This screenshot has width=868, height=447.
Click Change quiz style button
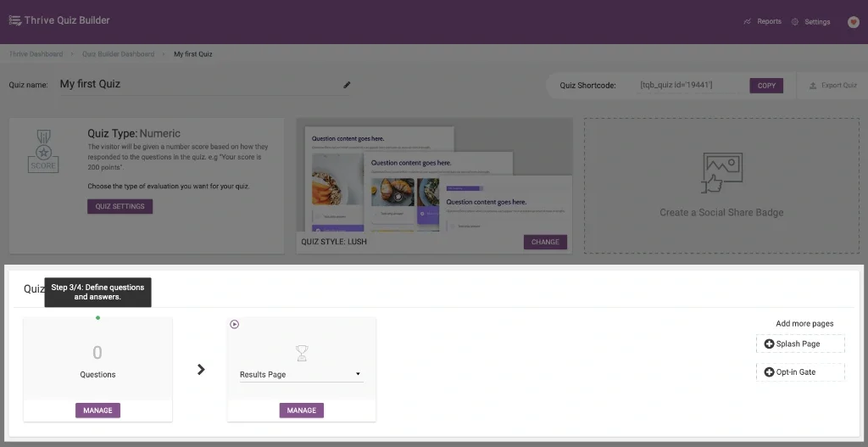[545, 242]
